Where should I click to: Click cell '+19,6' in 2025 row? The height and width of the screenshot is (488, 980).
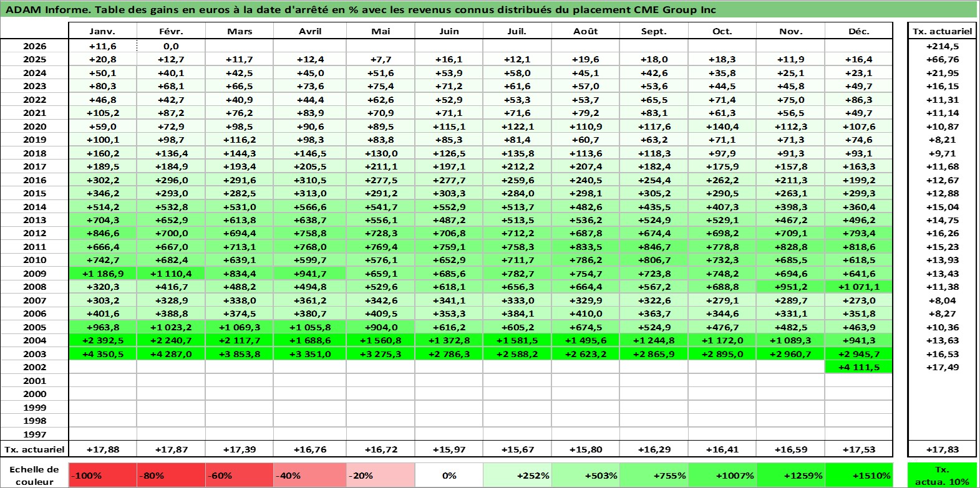585,59
